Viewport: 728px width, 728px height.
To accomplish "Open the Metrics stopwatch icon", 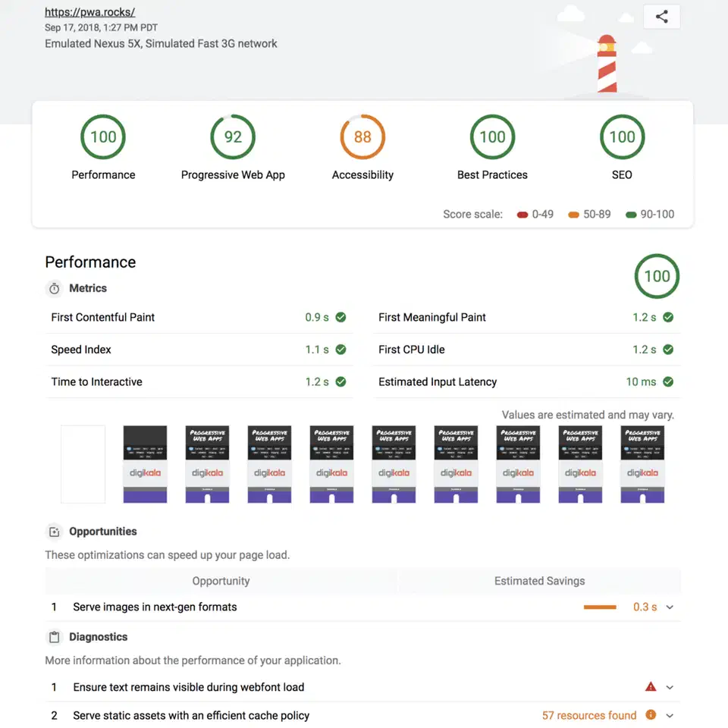I will pyautogui.click(x=53, y=288).
